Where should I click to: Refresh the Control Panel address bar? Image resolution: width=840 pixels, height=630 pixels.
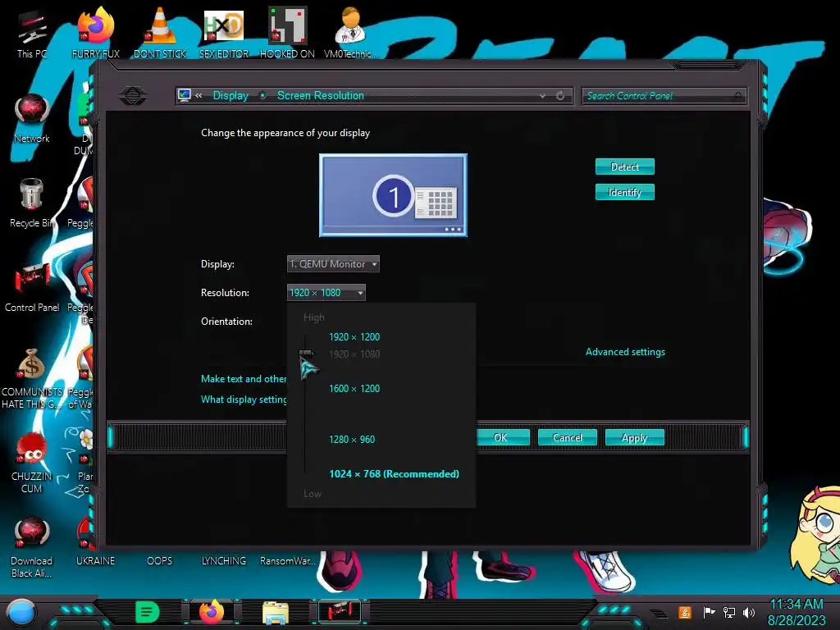click(x=560, y=96)
